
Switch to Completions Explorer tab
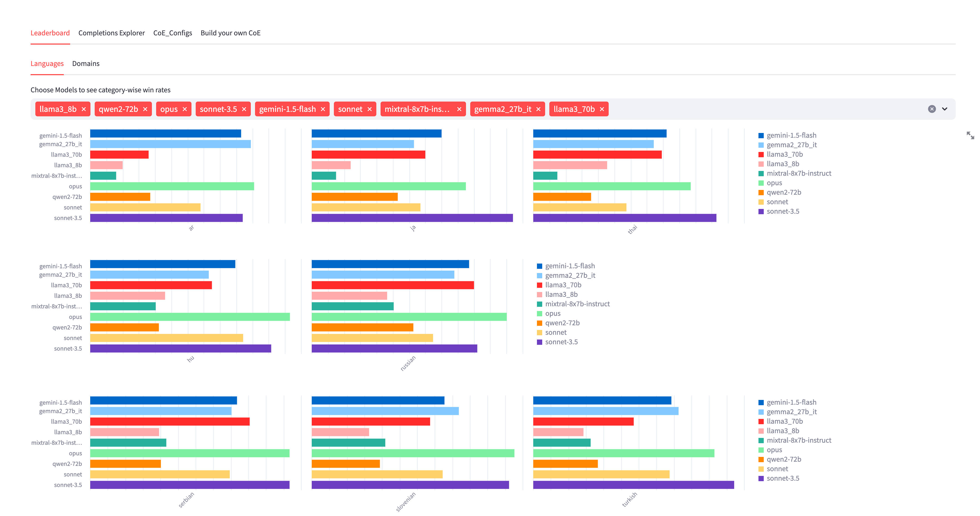112,33
